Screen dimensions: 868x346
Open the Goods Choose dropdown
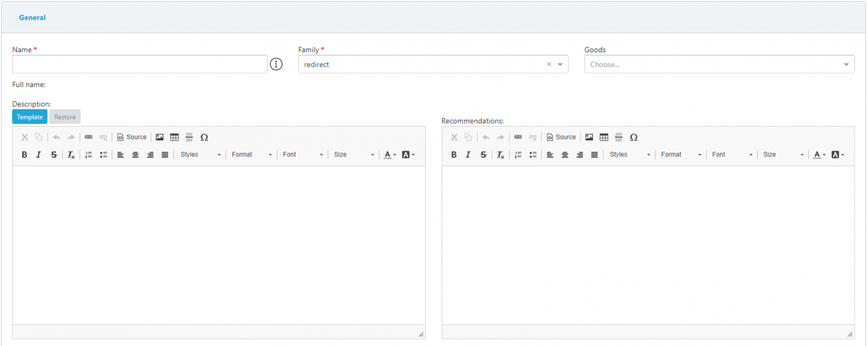(x=719, y=64)
